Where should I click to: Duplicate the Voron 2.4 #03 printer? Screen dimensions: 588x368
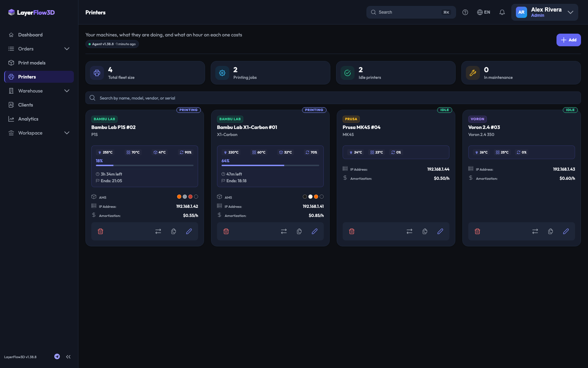click(551, 231)
